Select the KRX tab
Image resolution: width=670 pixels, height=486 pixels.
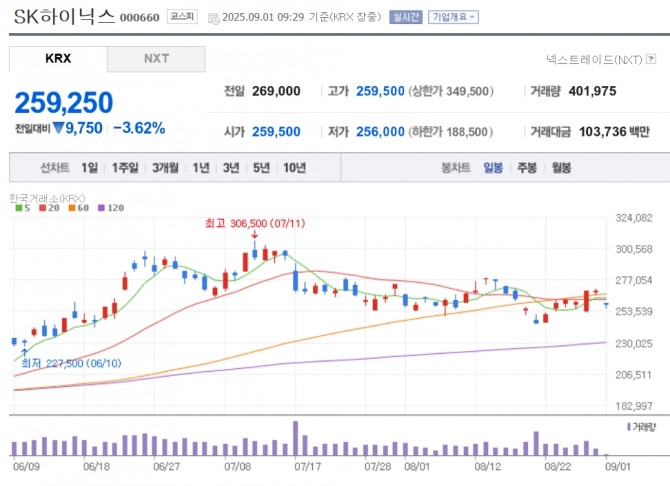pyautogui.click(x=58, y=58)
